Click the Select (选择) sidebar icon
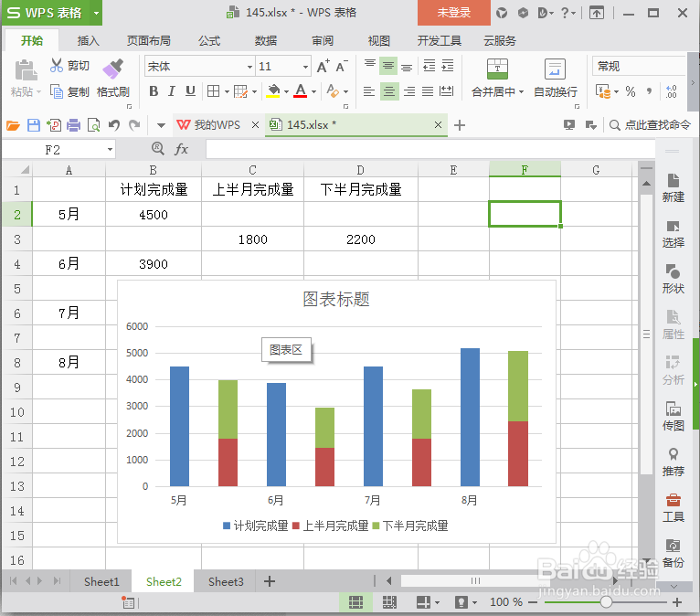The image size is (700, 616). tap(673, 227)
